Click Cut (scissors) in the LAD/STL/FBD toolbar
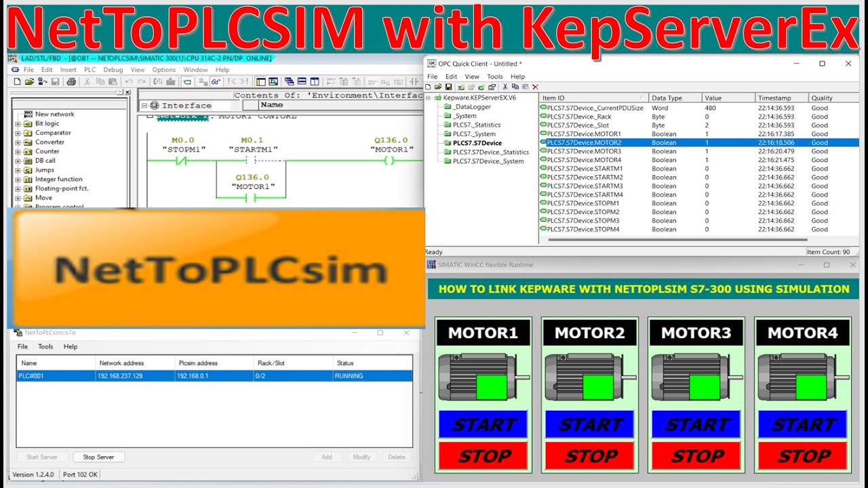Image resolution: width=868 pixels, height=488 pixels. point(87,81)
